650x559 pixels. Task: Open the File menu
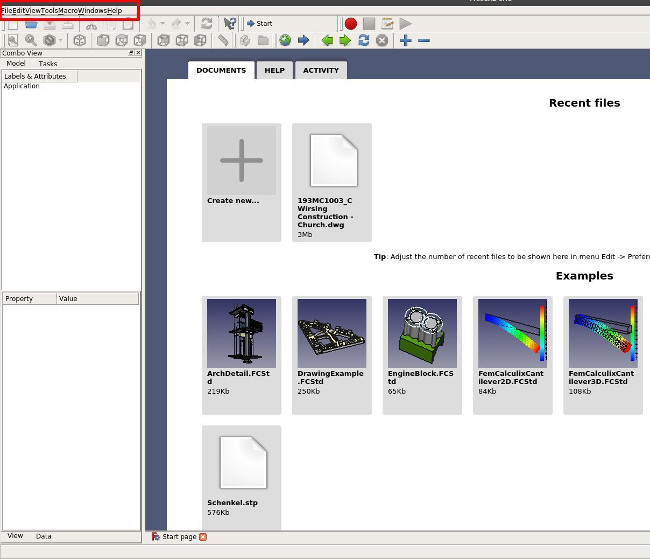point(7,10)
